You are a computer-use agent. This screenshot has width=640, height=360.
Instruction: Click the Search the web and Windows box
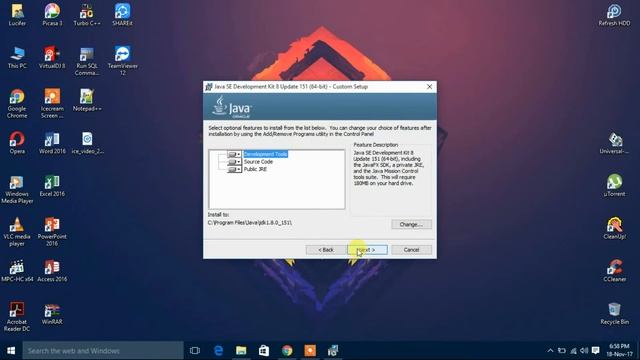(x=103, y=351)
